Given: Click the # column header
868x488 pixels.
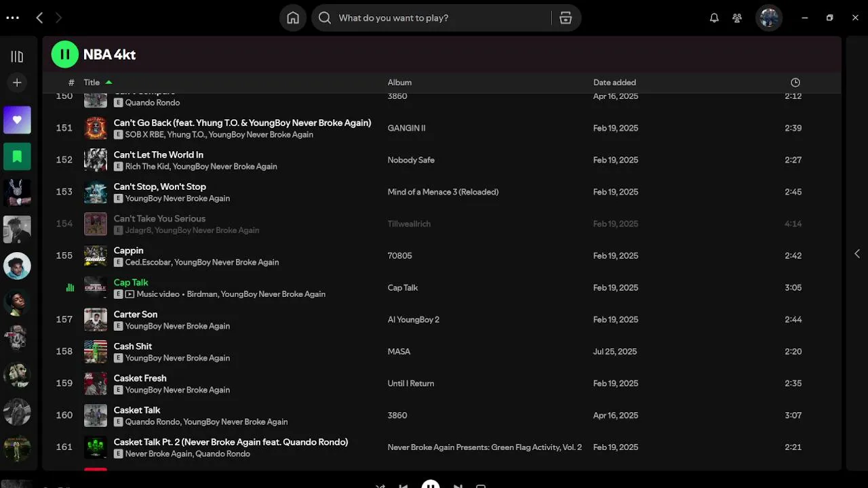Looking at the screenshot, I should [71, 83].
